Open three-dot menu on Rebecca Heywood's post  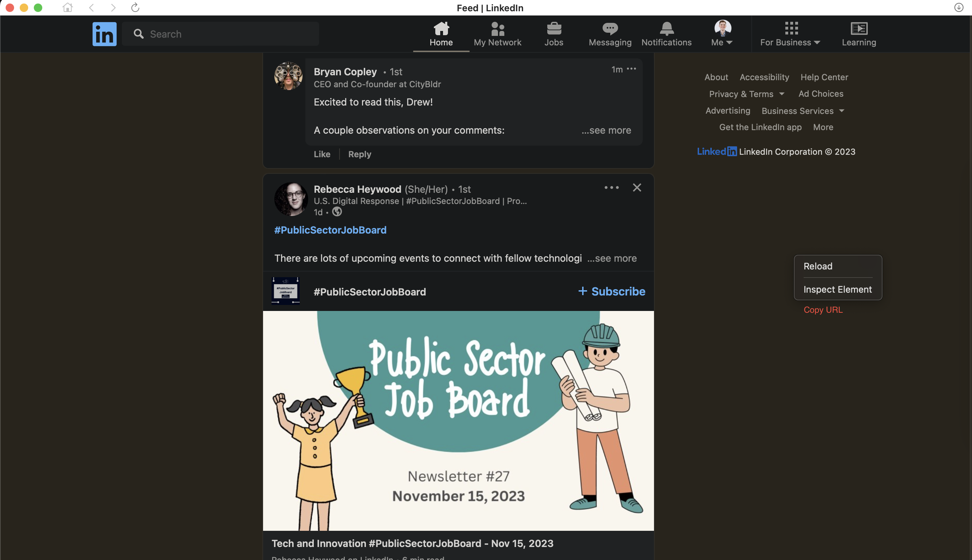click(611, 187)
